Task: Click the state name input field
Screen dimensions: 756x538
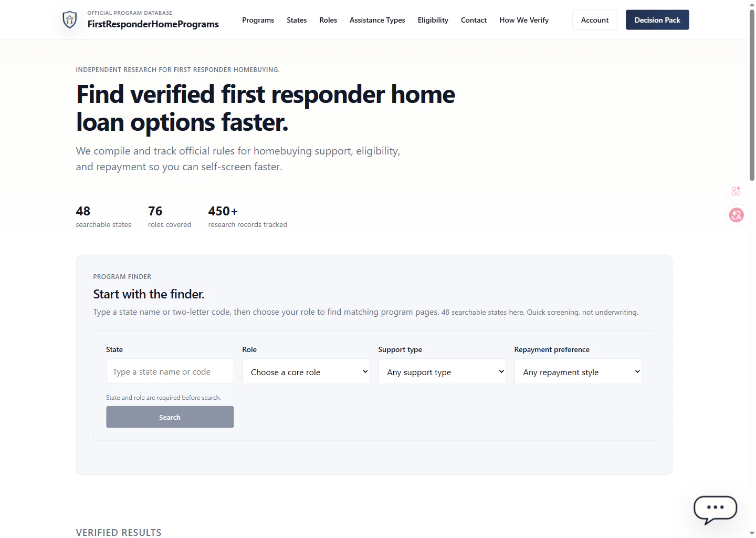Action: 170,371
